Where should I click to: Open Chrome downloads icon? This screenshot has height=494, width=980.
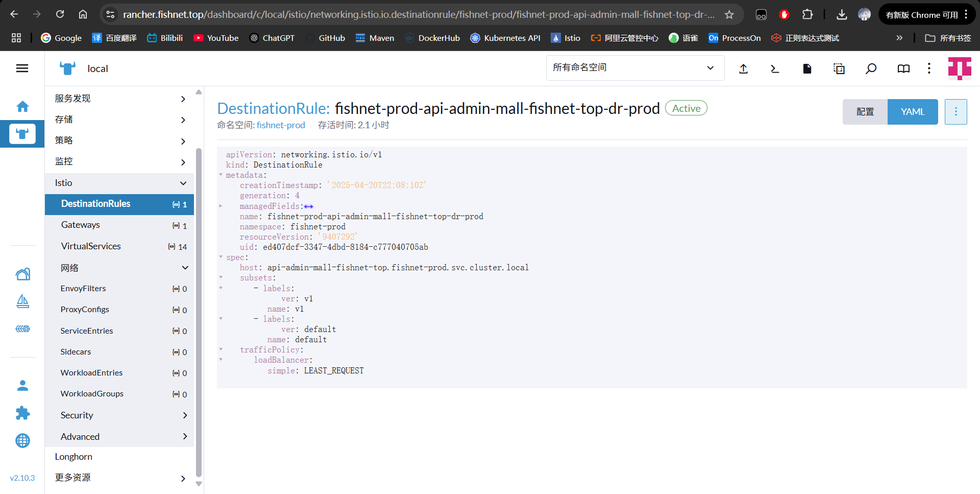pos(842,15)
